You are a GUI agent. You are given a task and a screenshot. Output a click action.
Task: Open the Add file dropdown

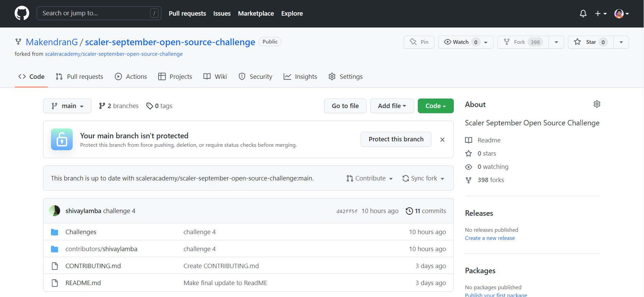click(392, 106)
